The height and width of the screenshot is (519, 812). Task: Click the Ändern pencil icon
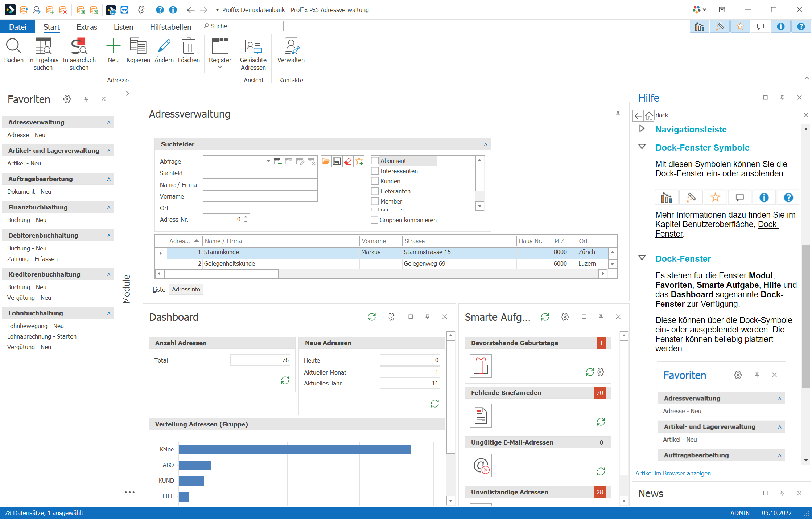click(164, 46)
